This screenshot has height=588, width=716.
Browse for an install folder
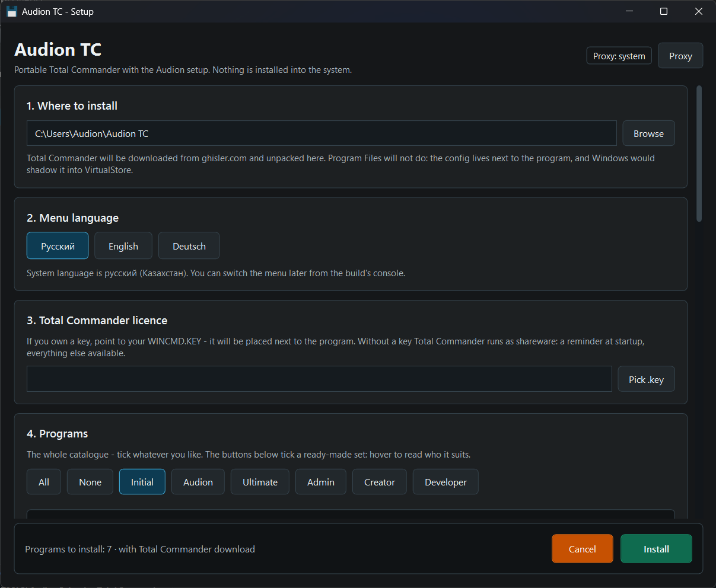pos(648,133)
